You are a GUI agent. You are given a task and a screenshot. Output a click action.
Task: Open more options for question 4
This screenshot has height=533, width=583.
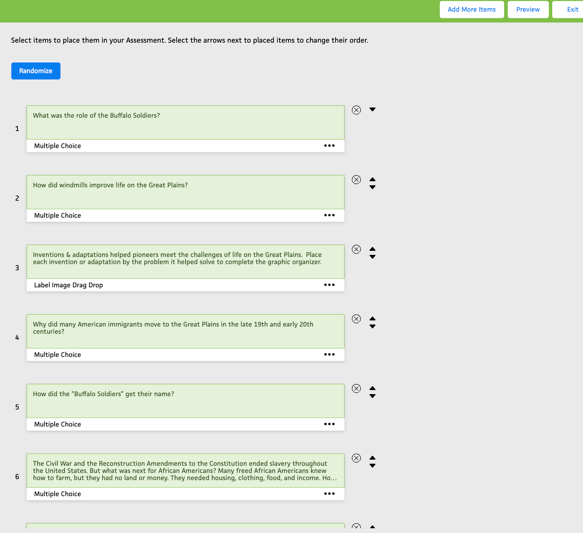(329, 355)
